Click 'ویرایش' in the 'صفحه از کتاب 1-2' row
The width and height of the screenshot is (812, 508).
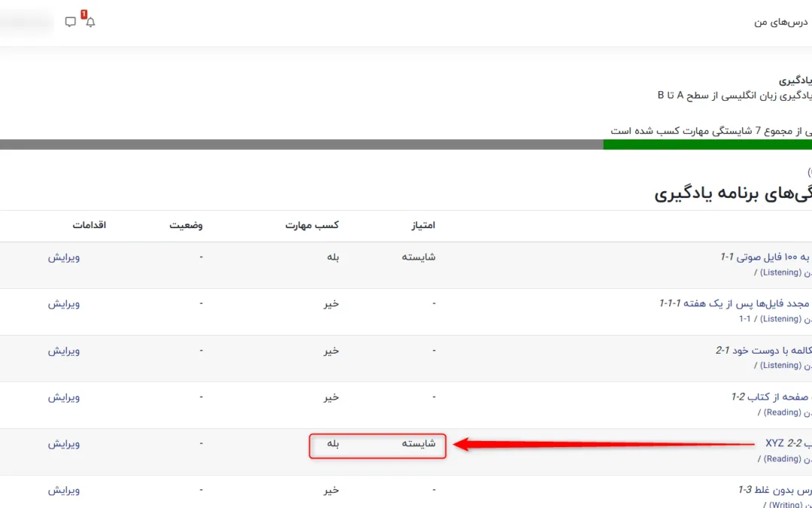[64, 397]
